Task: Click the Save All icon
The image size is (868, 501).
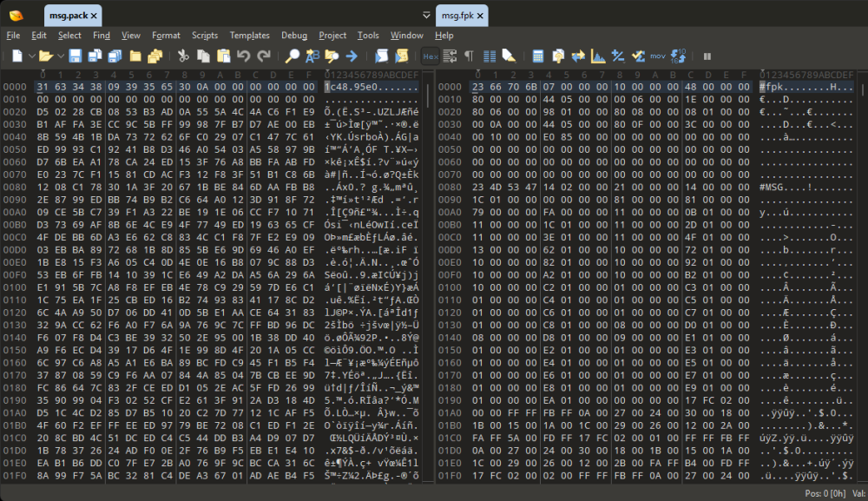Action: [x=115, y=56]
